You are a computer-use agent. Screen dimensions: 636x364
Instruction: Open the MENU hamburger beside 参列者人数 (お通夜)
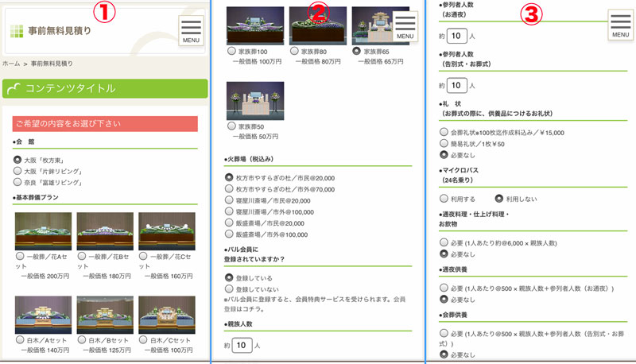click(620, 26)
